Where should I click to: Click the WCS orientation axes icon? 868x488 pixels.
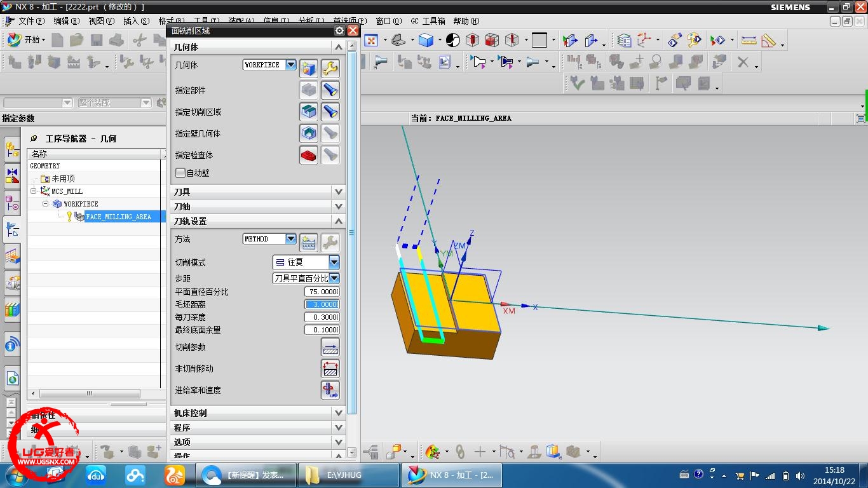tap(646, 41)
